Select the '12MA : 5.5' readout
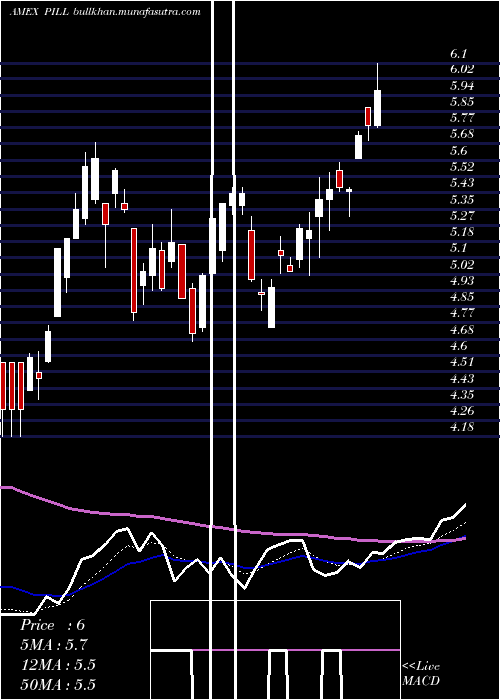Screen dimensions: 500x700 pyautogui.click(x=58, y=665)
